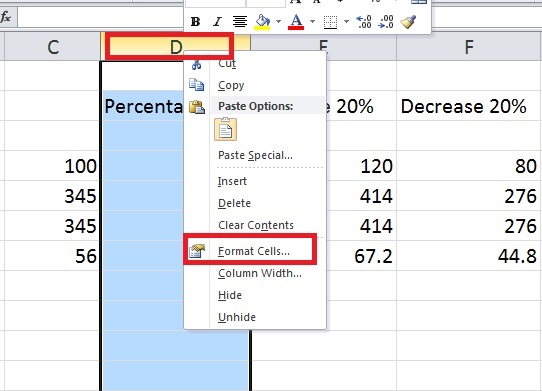Open the borders dropdown arrow

click(x=346, y=22)
